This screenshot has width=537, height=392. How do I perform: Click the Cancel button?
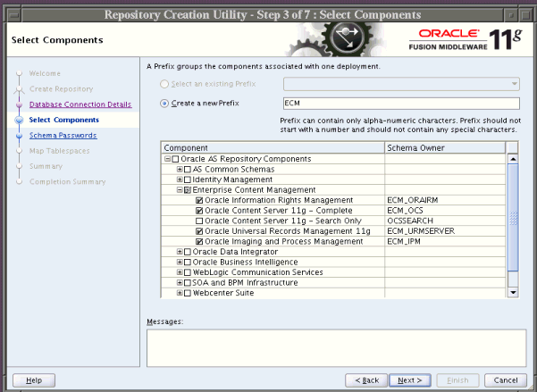point(506,380)
